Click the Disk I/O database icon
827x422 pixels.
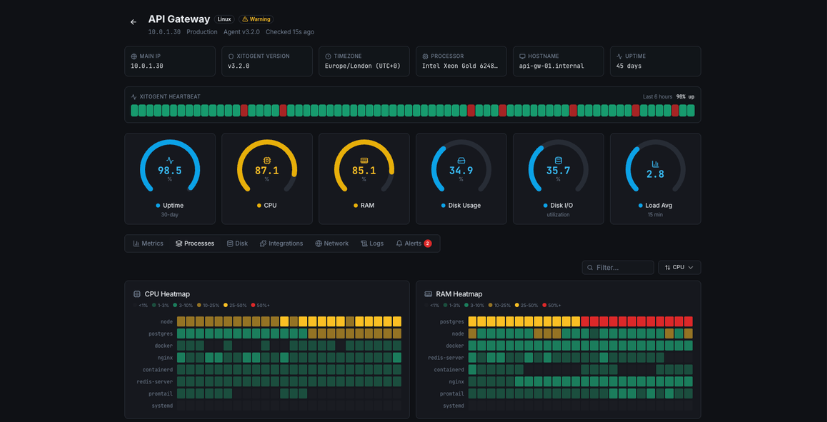click(x=558, y=160)
